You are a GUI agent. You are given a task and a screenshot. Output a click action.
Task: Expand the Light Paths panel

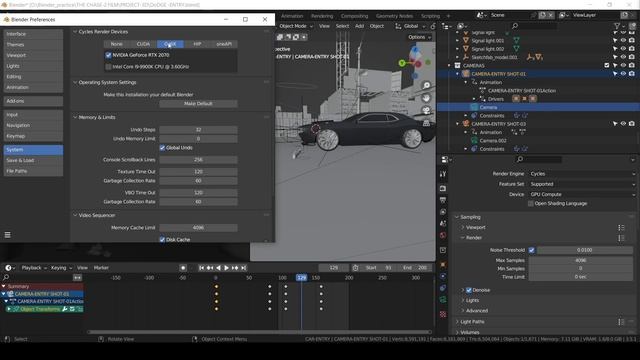(x=457, y=322)
